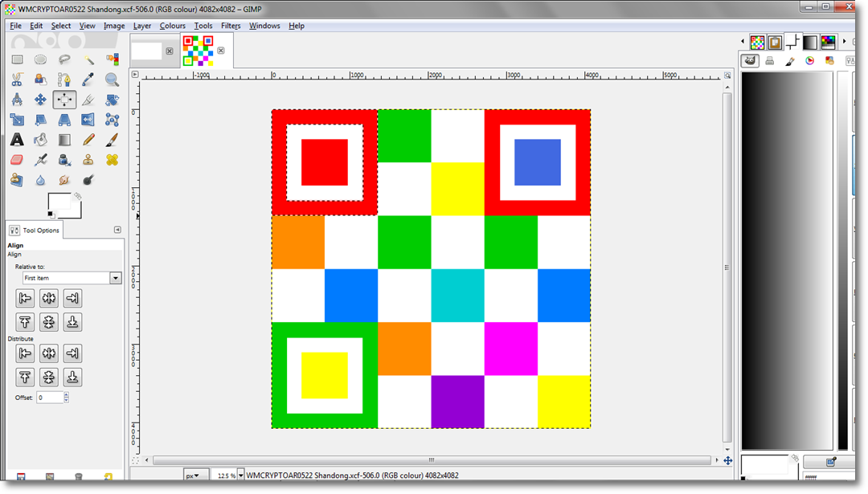Choose the Free Select lasso tool
This screenshot has height=494, width=868.
pyautogui.click(x=64, y=59)
